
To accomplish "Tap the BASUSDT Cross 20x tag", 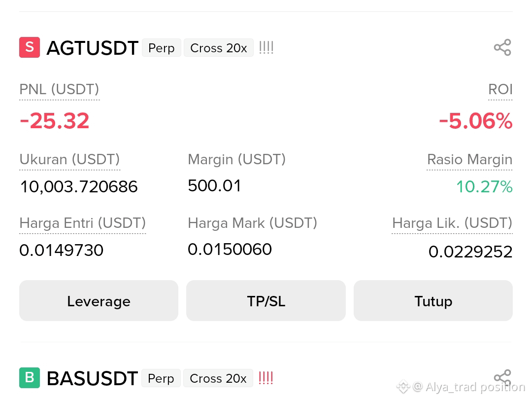I will pos(218,378).
